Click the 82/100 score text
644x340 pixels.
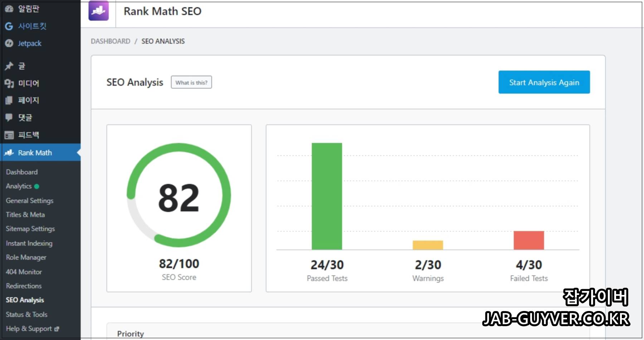[x=179, y=264]
